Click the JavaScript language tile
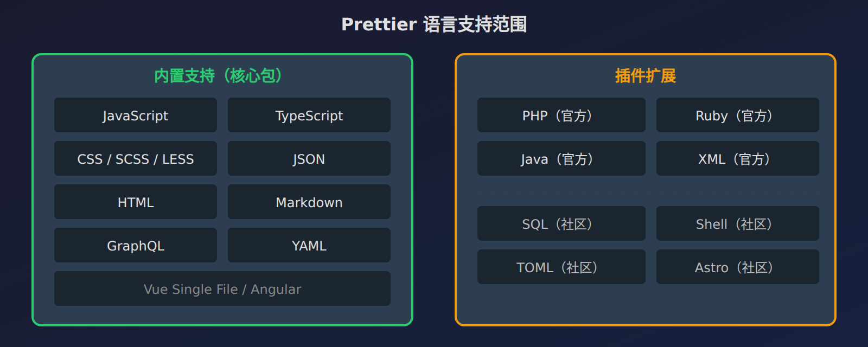868x347 pixels. 136,115
